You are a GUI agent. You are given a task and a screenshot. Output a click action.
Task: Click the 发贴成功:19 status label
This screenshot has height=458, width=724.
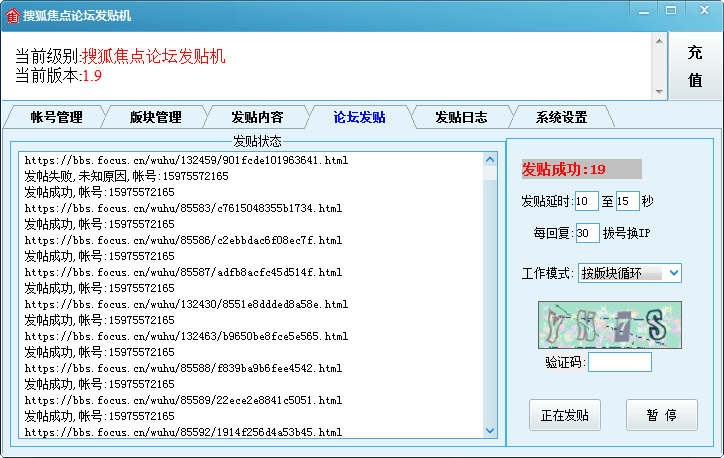pyautogui.click(x=581, y=169)
